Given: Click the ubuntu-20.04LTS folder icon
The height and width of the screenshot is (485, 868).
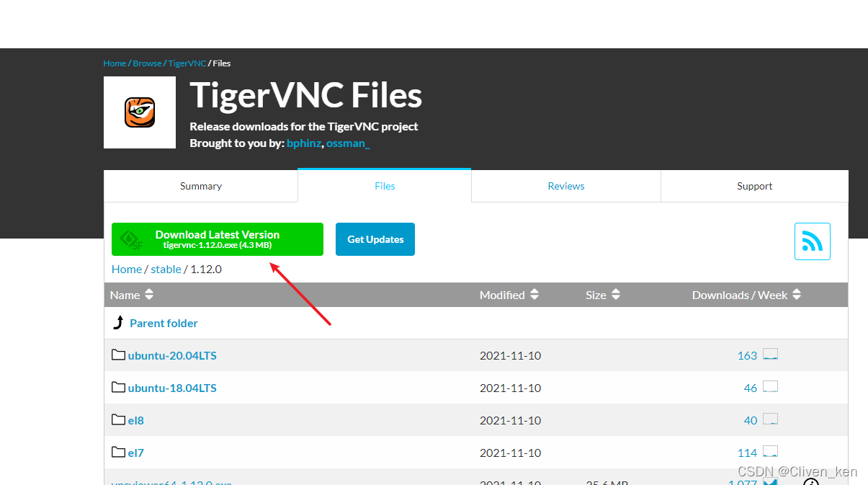Looking at the screenshot, I should pos(119,355).
